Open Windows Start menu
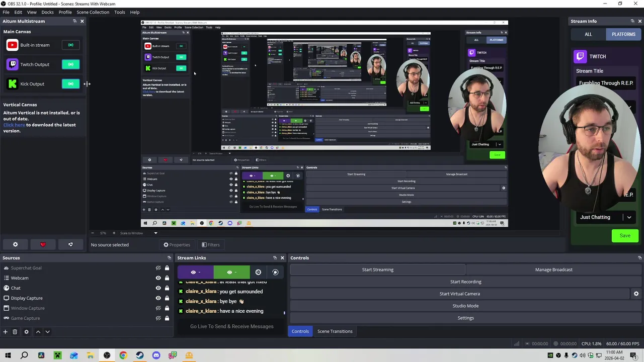 tap(8, 355)
